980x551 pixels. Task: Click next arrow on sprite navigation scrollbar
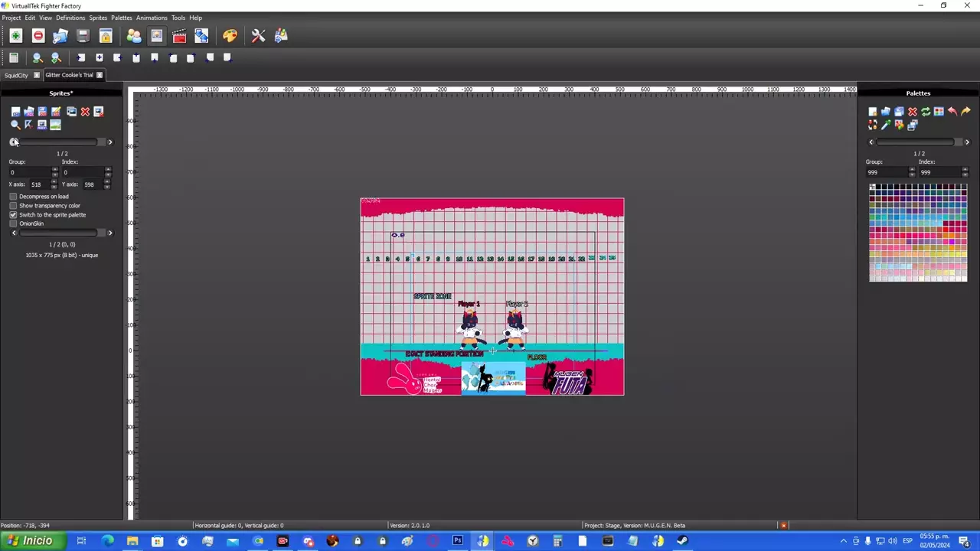(x=109, y=142)
